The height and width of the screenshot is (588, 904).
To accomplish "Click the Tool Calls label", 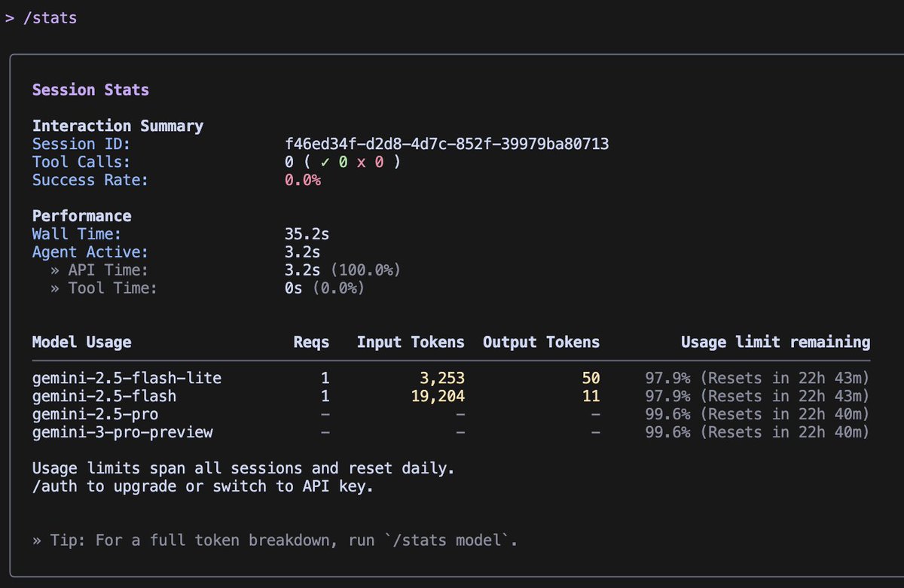I will point(81,162).
